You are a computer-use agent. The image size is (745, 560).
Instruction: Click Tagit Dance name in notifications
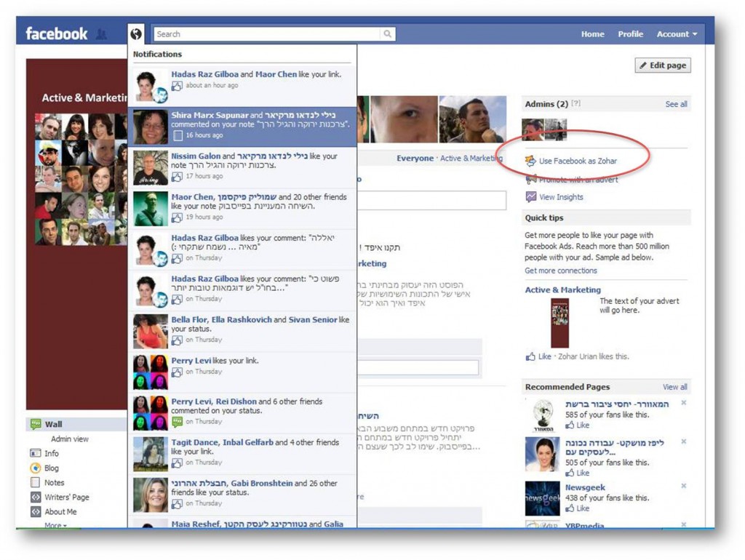click(195, 442)
